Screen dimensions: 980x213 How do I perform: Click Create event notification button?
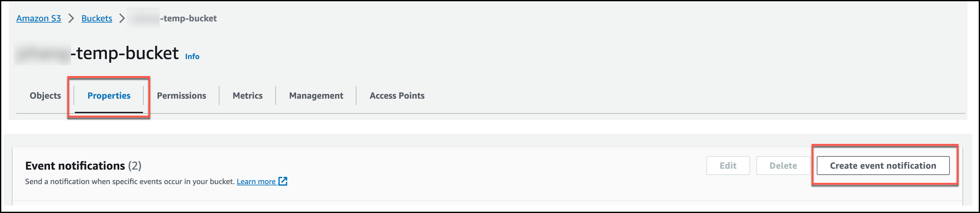[x=883, y=166]
